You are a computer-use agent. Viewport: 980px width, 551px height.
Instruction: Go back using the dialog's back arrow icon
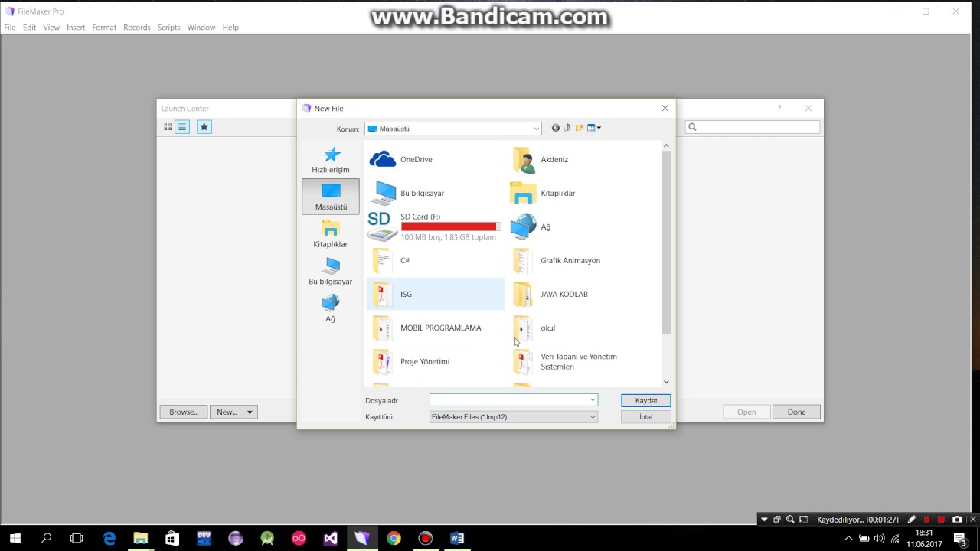point(556,128)
